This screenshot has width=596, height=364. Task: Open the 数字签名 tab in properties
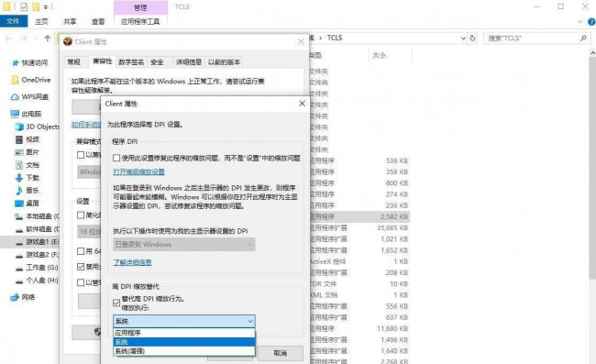coord(131,62)
